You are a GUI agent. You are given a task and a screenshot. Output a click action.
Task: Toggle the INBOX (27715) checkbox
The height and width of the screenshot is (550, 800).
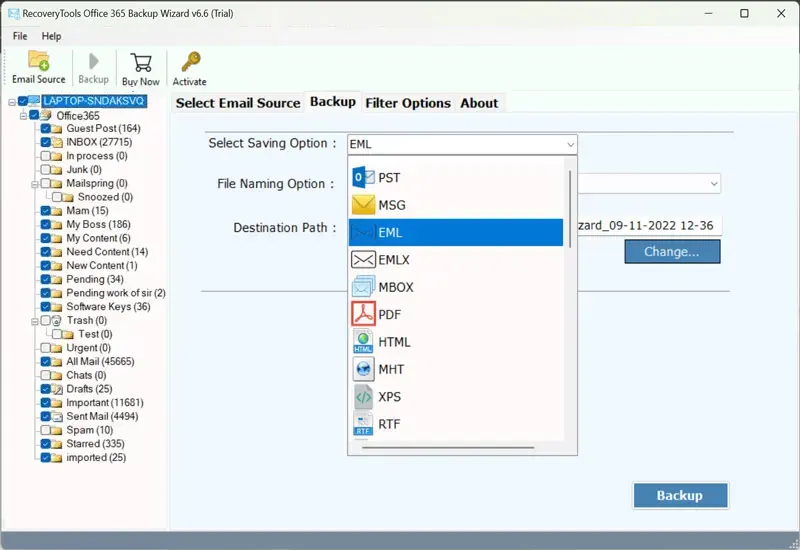coord(46,143)
